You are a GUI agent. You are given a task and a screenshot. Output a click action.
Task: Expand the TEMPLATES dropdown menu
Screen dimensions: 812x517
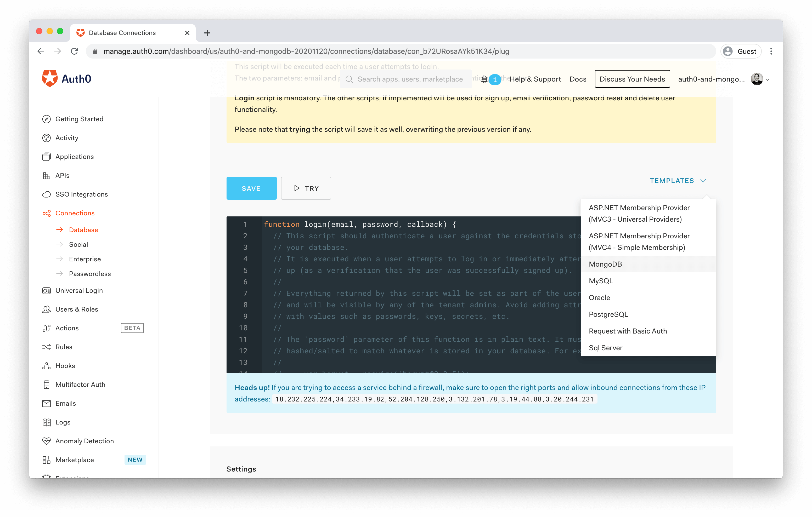(678, 180)
